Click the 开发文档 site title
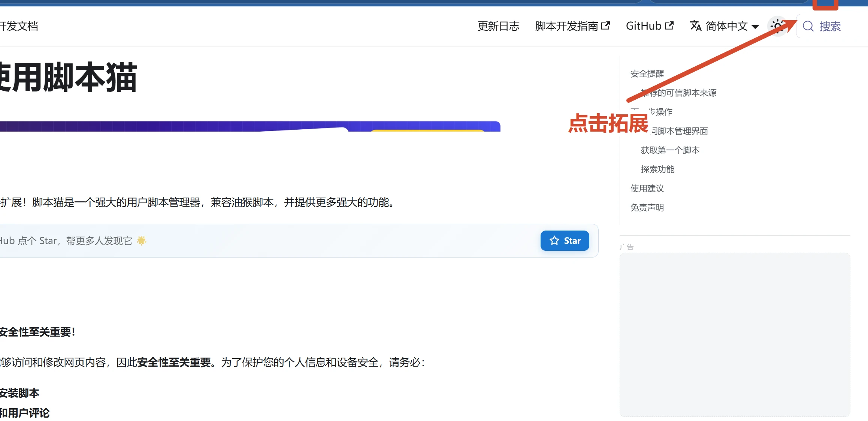Screen dimensions: 868x421 coord(19,26)
